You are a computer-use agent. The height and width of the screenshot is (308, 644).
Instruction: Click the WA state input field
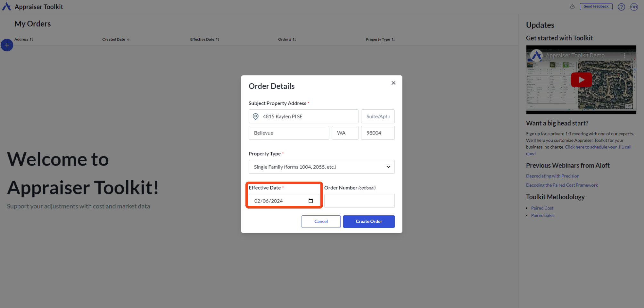coord(345,133)
